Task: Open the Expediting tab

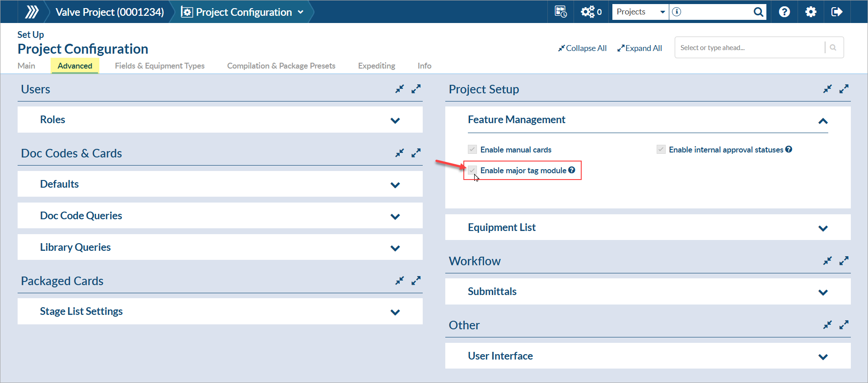Action: click(376, 66)
